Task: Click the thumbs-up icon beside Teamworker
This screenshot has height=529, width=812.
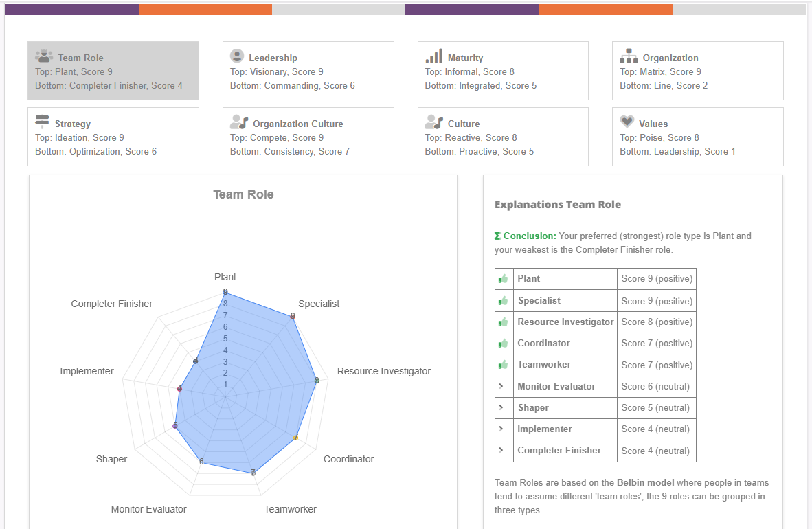Action: [504, 365]
